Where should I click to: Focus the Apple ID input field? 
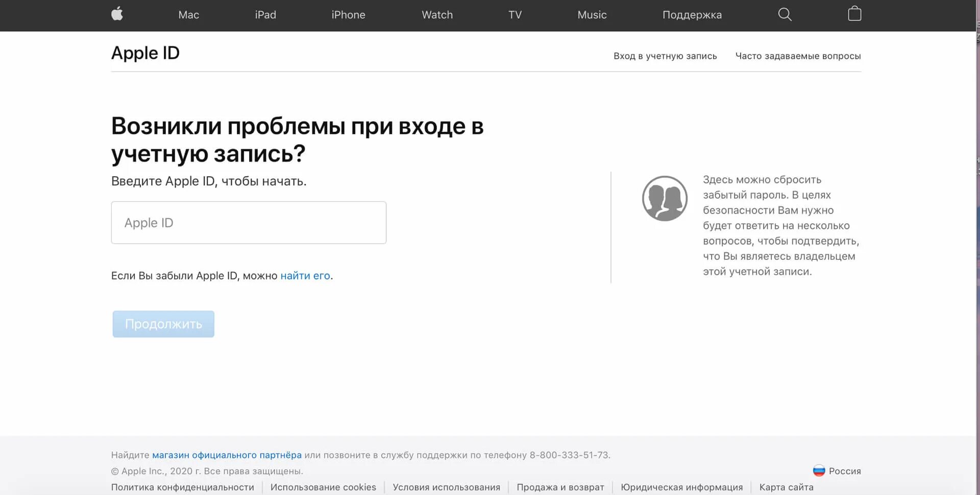(x=249, y=223)
